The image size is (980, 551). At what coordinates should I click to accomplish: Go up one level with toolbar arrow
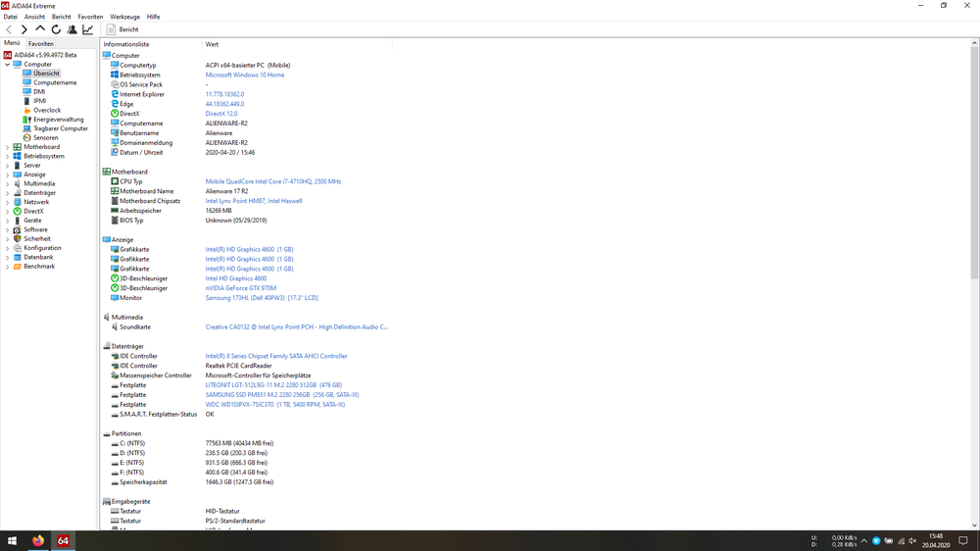click(40, 29)
